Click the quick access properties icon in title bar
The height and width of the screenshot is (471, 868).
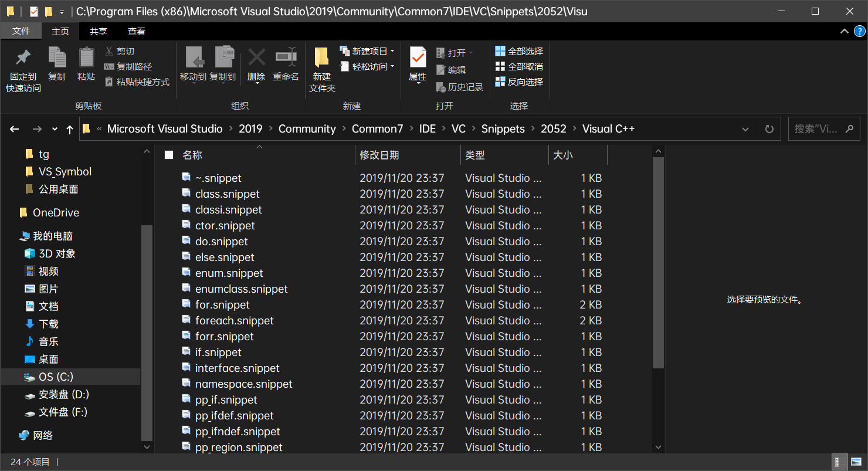[33, 11]
